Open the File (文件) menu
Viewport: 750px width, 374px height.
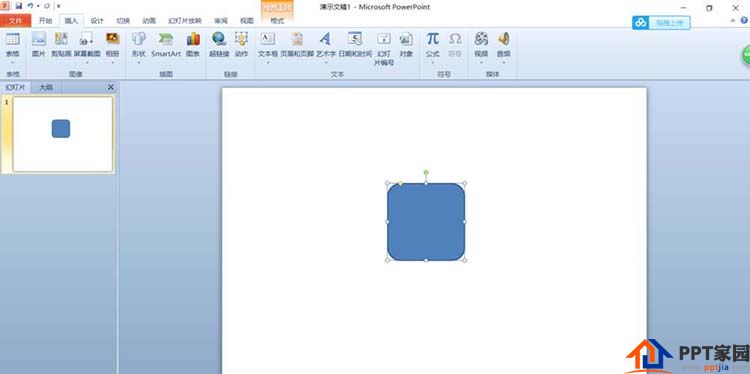[x=16, y=21]
